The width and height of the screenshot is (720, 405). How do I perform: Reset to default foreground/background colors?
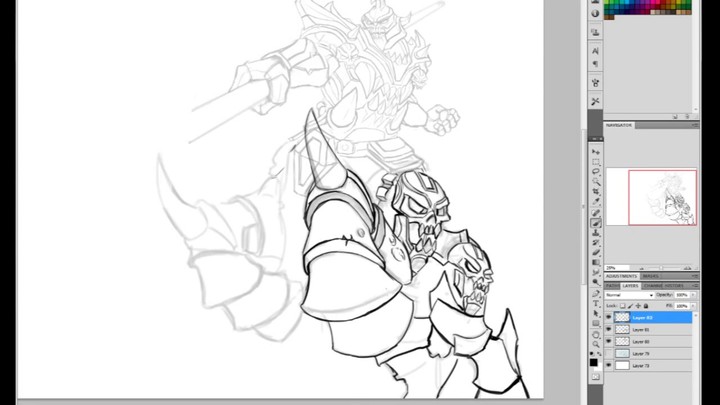pyautogui.click(x=592, y=354)
